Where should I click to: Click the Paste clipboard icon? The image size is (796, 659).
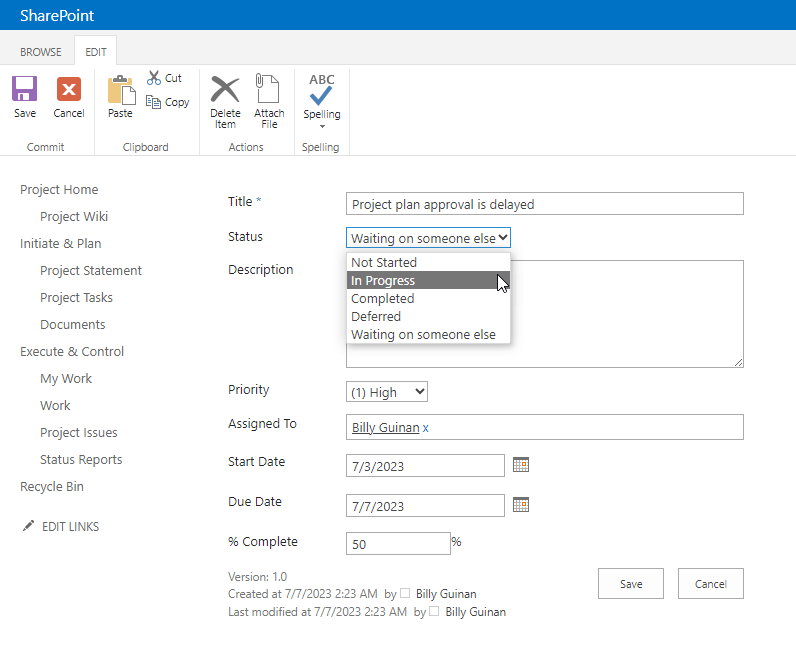tap(120, 90)
